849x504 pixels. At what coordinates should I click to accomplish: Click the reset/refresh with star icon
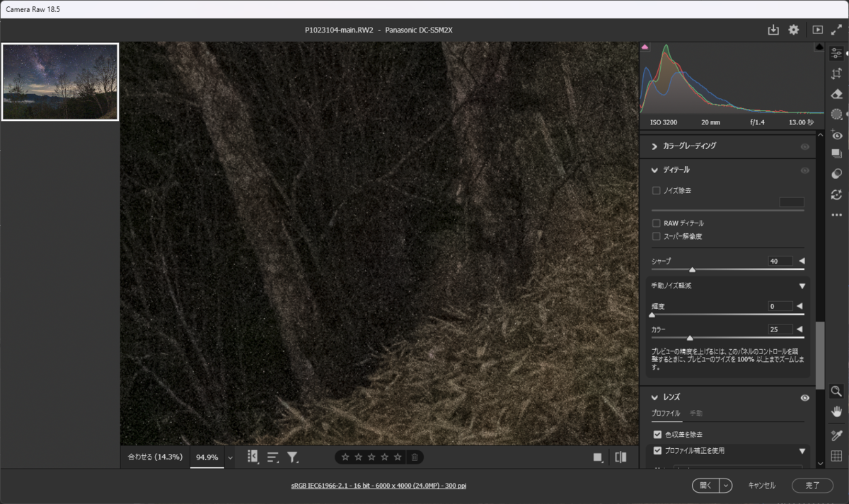click(x=836, y=194)
